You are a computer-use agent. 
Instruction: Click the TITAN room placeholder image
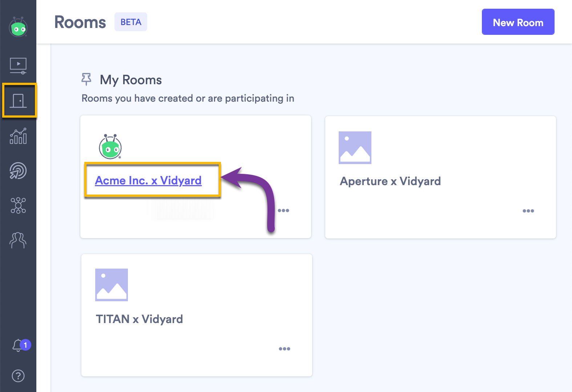coord(112,285)
